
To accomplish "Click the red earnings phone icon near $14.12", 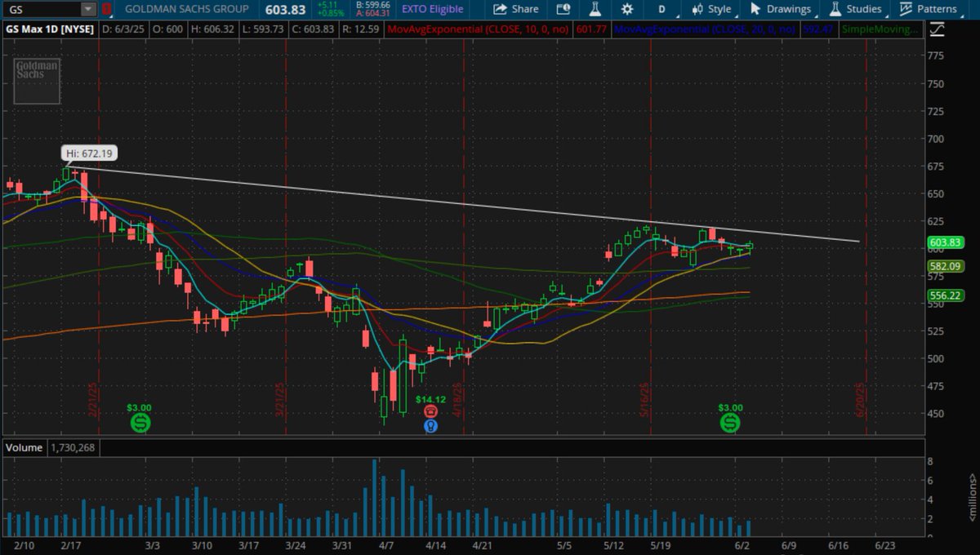I will pyautogui.click(x=430, y=412).
